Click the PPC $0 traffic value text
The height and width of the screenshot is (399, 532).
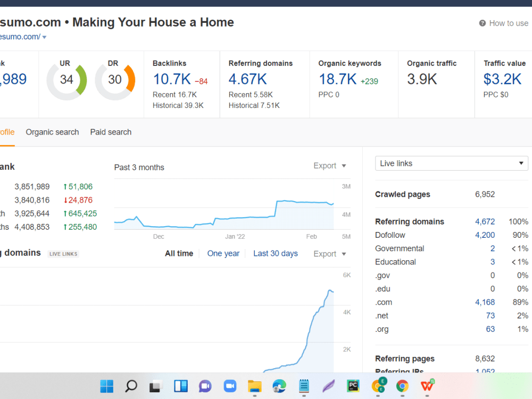[496, 95]
